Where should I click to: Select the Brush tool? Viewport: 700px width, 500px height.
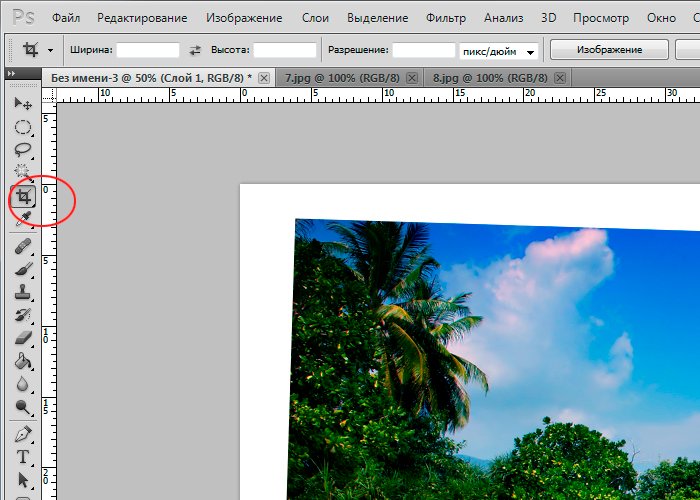[x=22, y=269]
